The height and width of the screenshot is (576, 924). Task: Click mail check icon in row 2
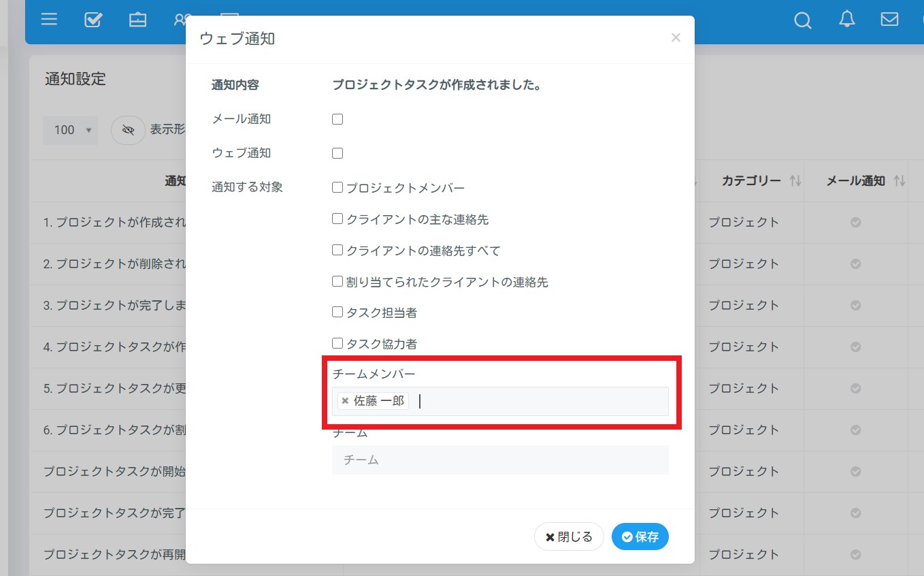856,263
